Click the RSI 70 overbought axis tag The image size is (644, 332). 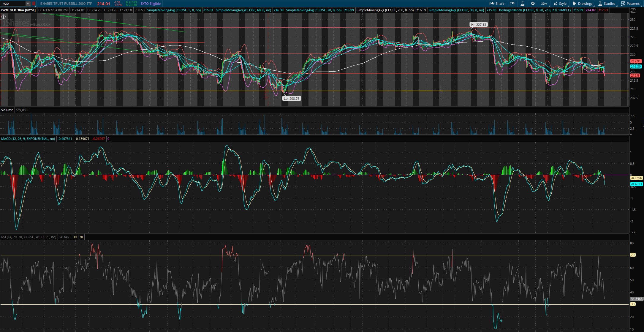coord(633,255)
